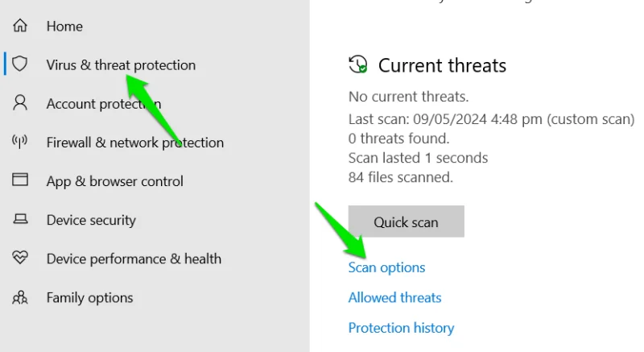
Task: Click the Home house icon
Action: coord(20,27)
